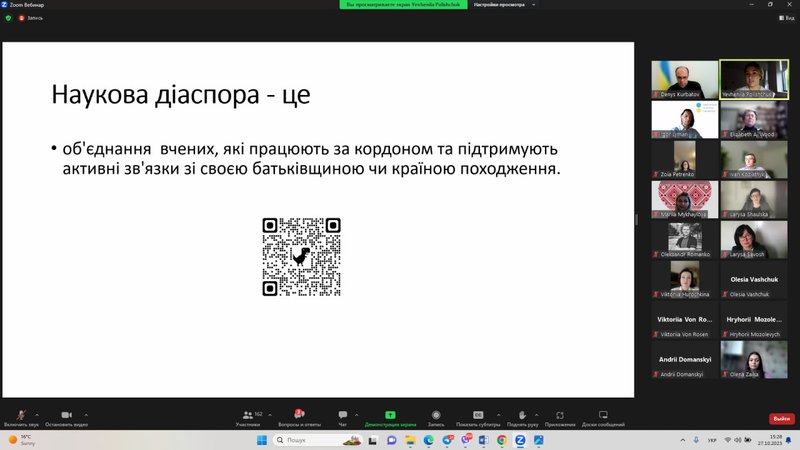Expand arrow beside raise hand
Screen dimensions: 800x450
click(536, 415)
